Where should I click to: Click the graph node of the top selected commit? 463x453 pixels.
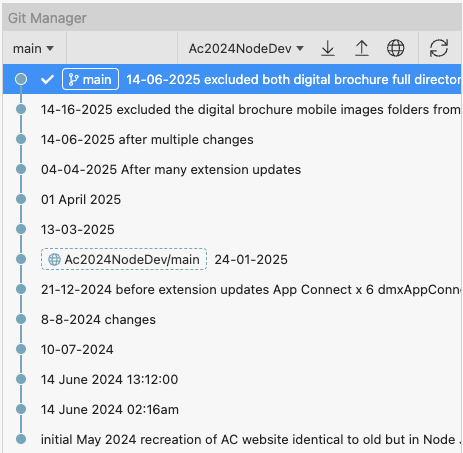(x=21, y=79)
